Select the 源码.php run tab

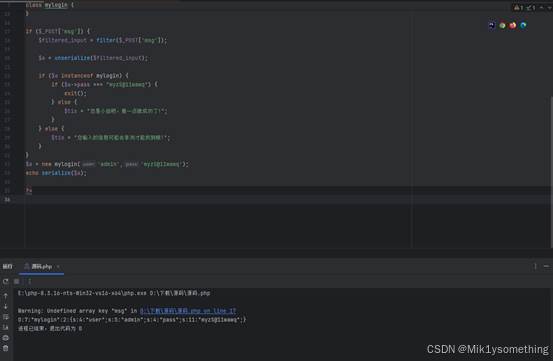(42, 267)
